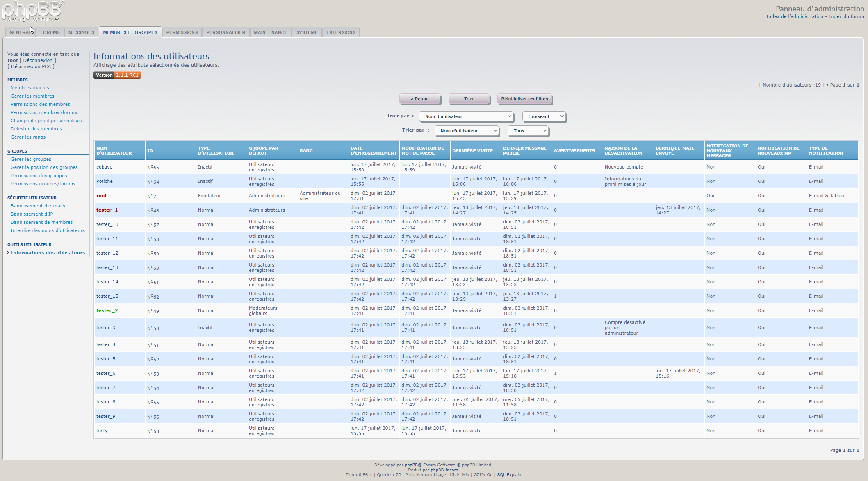Open Bannissement d'IP in the sidebar
Screen dimensions: 868x481
pyautogui.click(x=32, y=214)
